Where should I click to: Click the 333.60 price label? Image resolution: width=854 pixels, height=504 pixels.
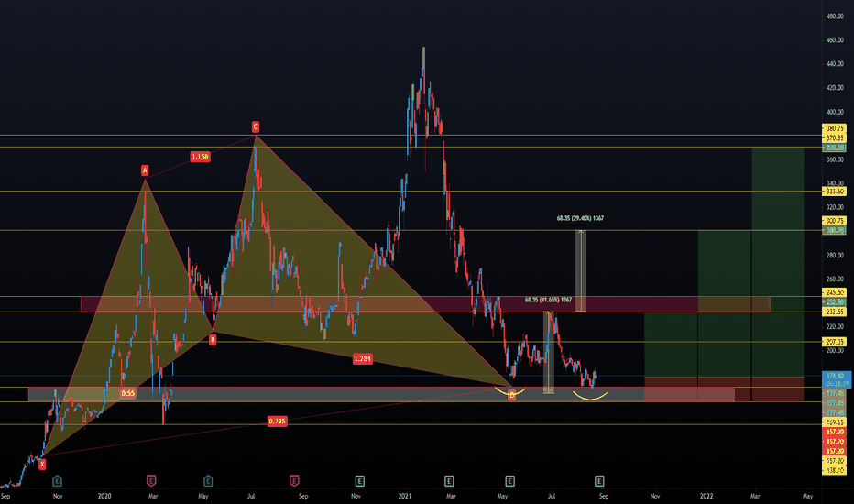click(x=835, y=192)
